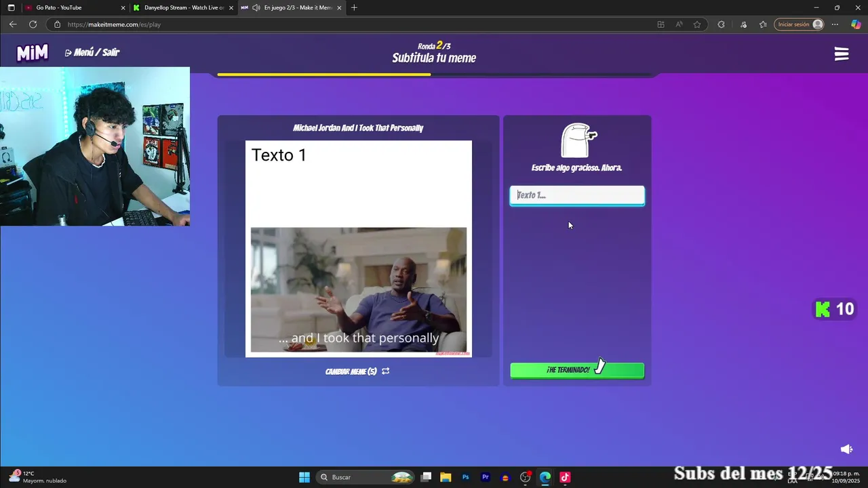The image size is (868, 488).
Task: Reload the current page
Action: click(33, 24)
